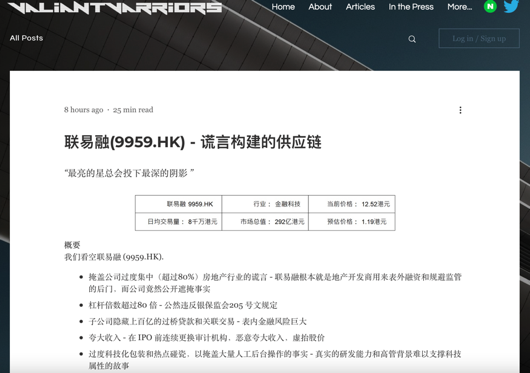Click table cell 当前价格 12.52港元
The image size is (530, 373).
point(352,204)
